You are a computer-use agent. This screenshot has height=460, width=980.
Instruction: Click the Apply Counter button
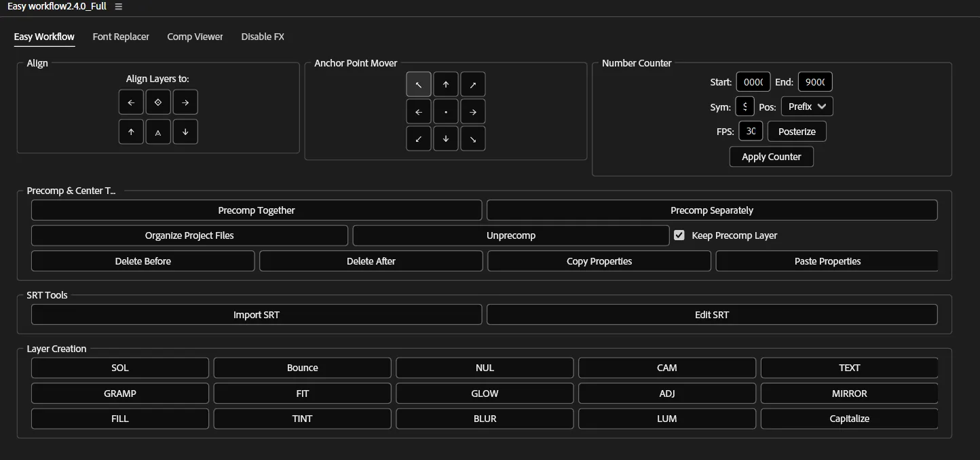(771, 156)
